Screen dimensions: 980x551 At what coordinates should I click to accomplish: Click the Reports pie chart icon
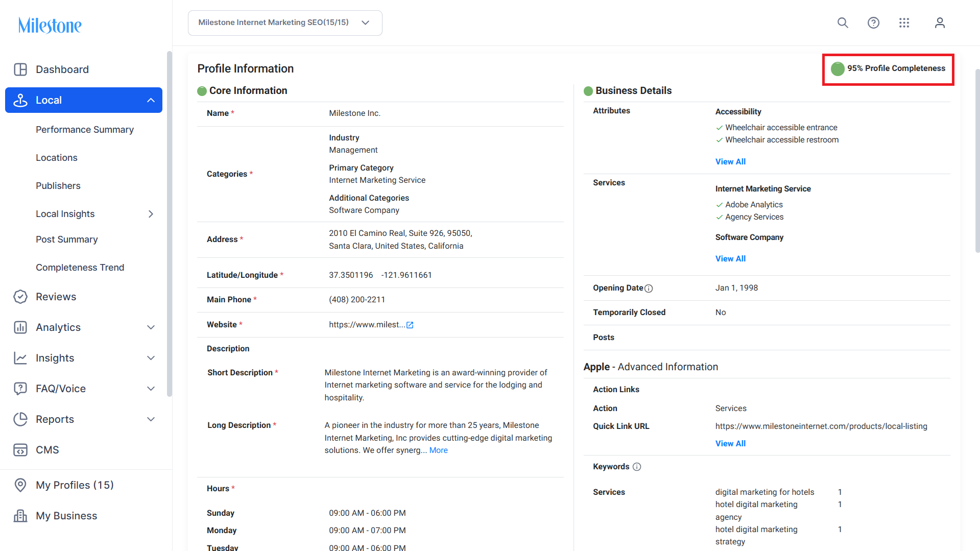(20, 419)
